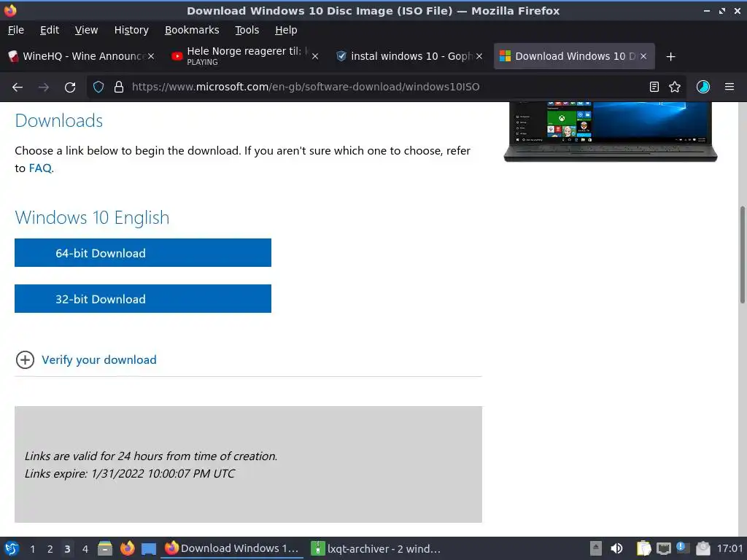Open the FAQ link
Screen dimensions: 747x560
click(40, 168)
